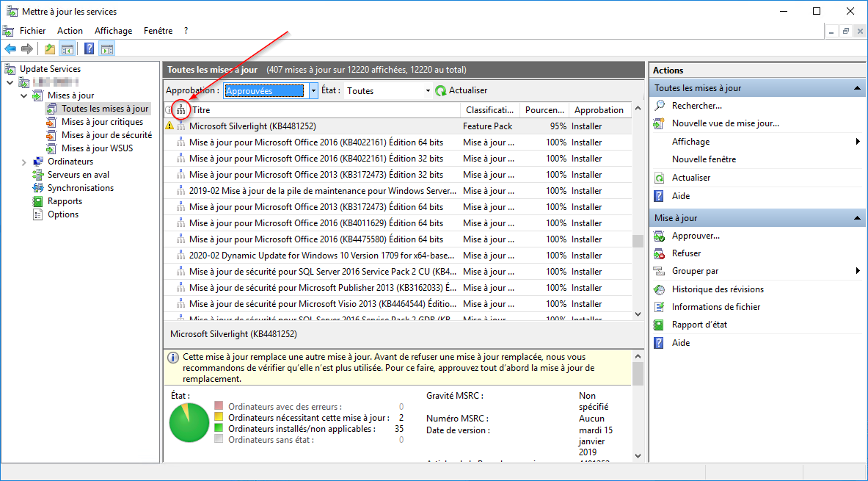868x481 pixels.
Task: Open Historique des révisions
Action: pos(717,289)
